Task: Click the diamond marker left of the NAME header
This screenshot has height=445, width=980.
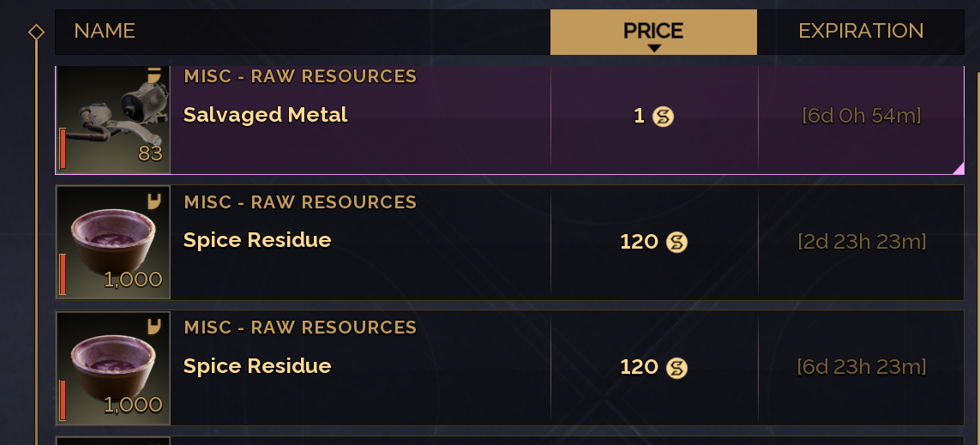Action: [36, 32]
